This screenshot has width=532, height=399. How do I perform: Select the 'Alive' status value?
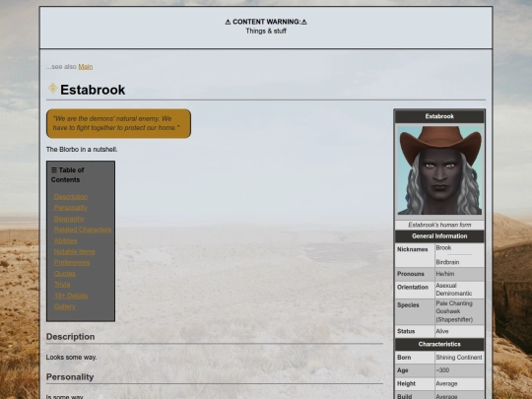[442, 331]
